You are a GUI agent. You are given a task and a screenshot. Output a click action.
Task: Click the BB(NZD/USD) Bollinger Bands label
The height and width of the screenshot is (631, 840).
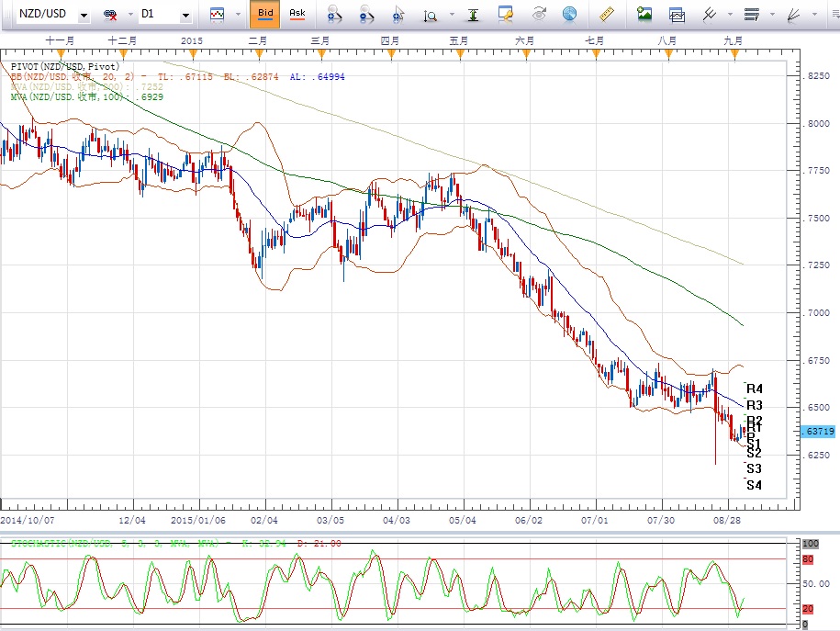(x=72, y=76)
